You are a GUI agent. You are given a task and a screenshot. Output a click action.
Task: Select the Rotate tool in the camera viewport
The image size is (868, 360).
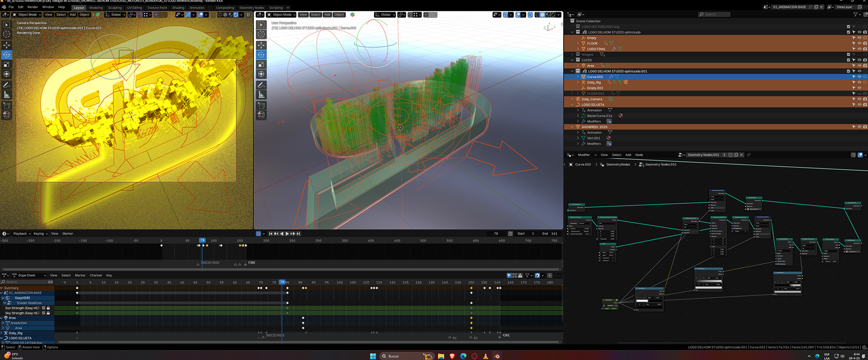click(x=7, y=55)
